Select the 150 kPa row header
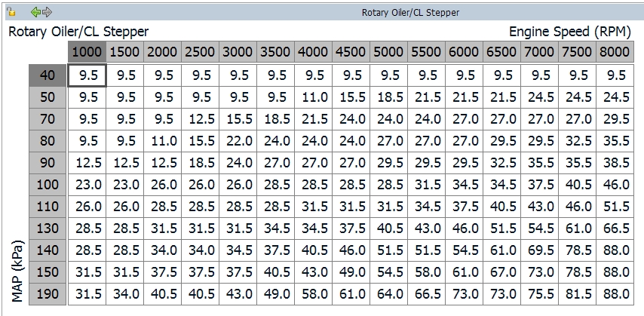Screen dimensions: 644x316 click(x=48, y=272)
